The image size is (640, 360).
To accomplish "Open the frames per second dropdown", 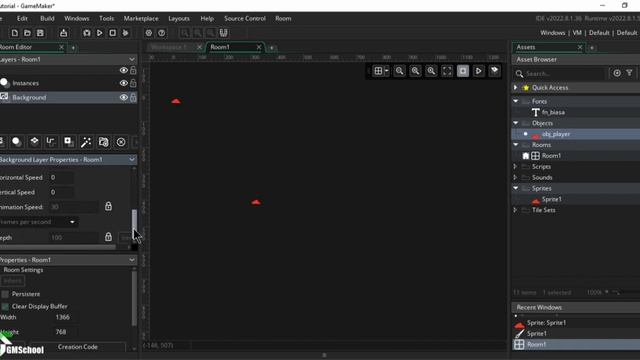I will 39,222.
